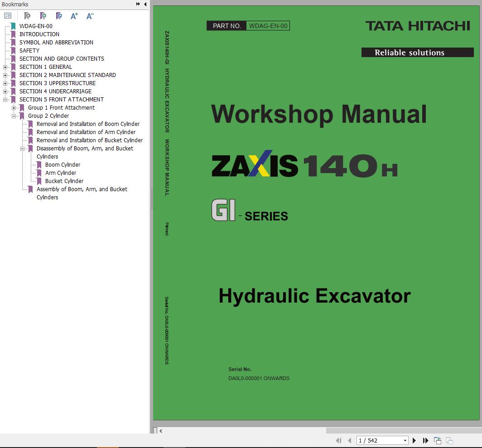
Task: Go to Removal and Installation of Bucket Cylinder
Action: click(90, 140)
